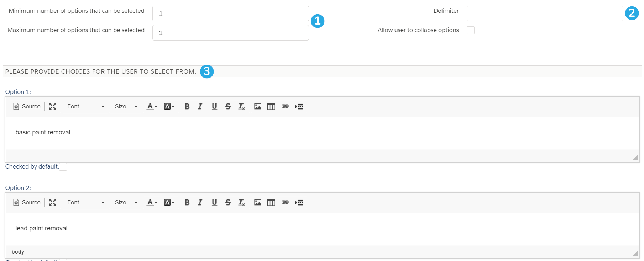
Task: Click Source button in Option 2 editor
Action: 27,202
